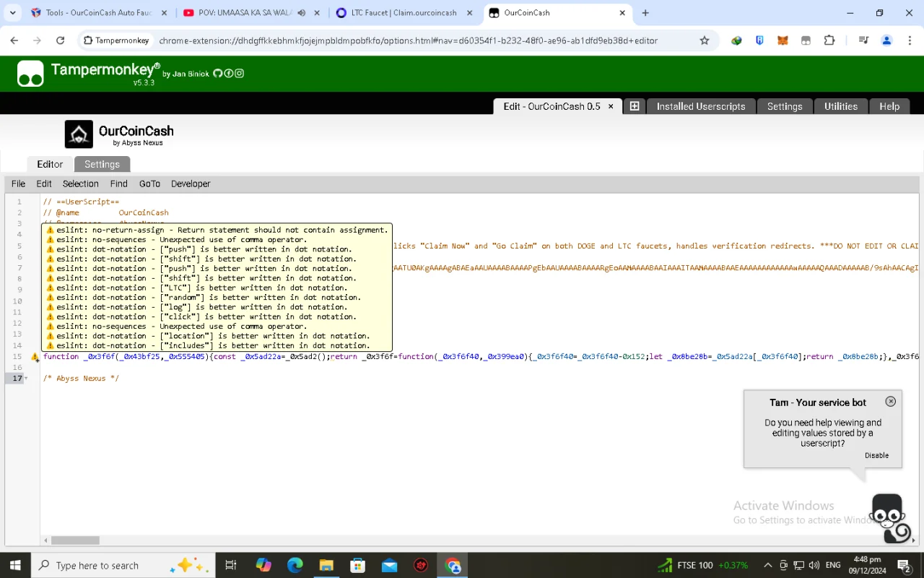Image resolution: width=924 pixels, height=578 pixels.
Task: Mute the YouTube tab audio icon
Action: pyautogui.click(x=301, y=13)
